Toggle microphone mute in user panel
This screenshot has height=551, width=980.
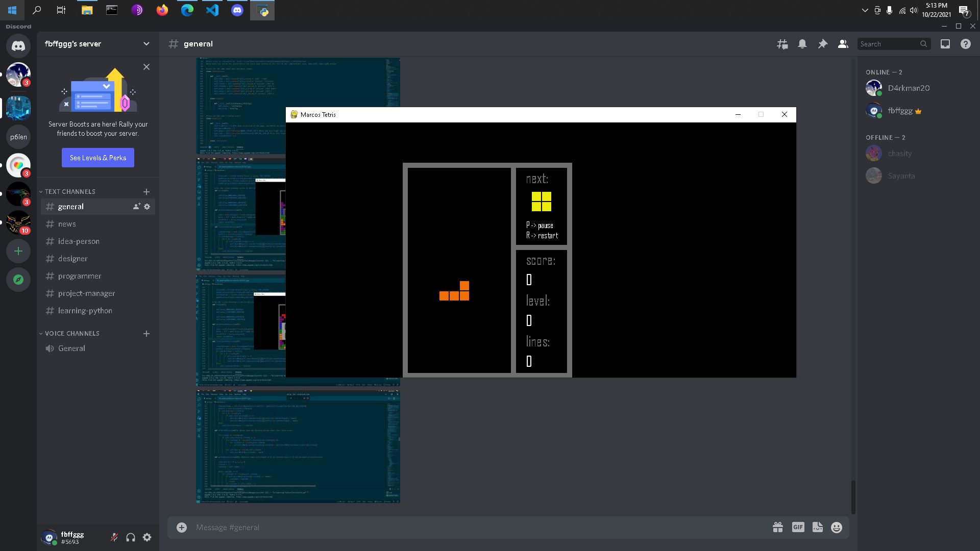114,537
